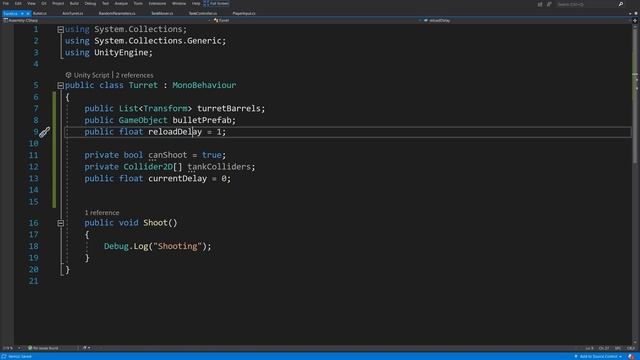
Task: Click the split editor icon above scrollbar
Action: (635, 20)
